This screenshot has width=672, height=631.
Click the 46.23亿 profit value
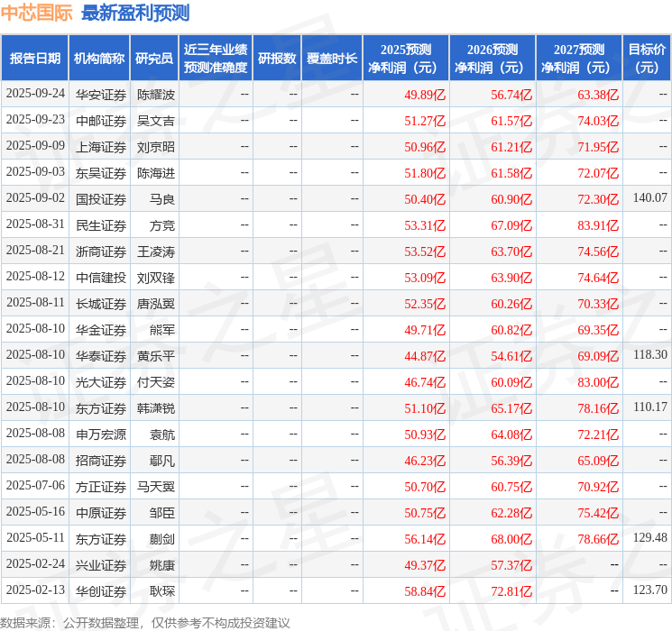coord(425,461)
